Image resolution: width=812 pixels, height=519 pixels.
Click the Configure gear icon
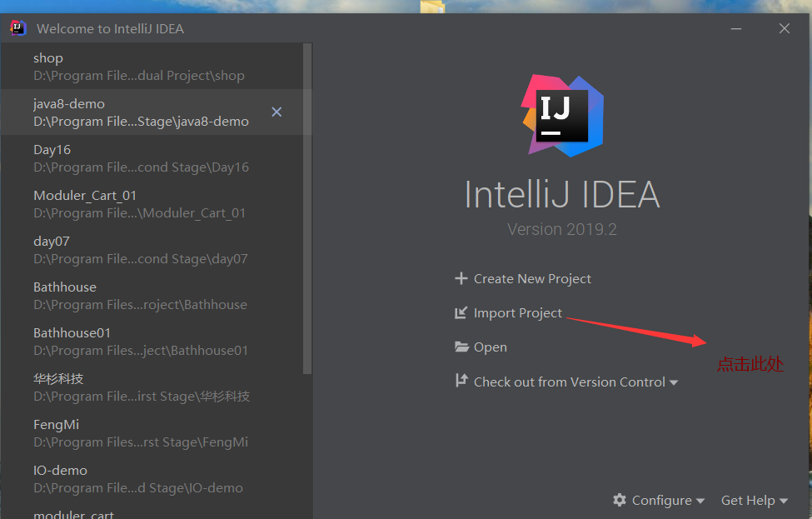click(x=619, y=500)
